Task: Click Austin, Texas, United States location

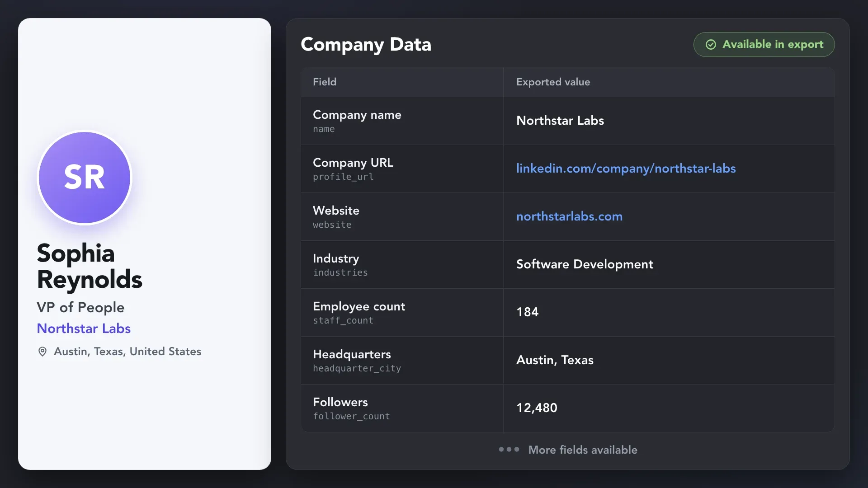Action: (x=127, y=352)
